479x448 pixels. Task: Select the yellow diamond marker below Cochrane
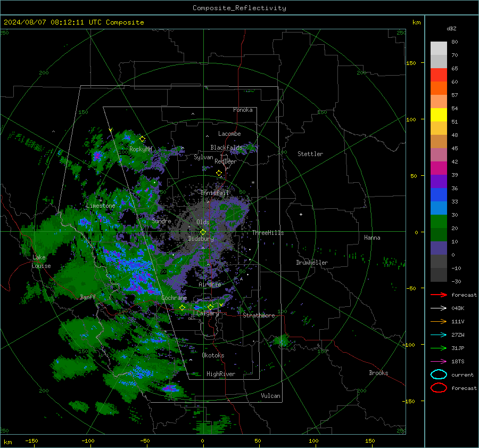tap(183, 308)
